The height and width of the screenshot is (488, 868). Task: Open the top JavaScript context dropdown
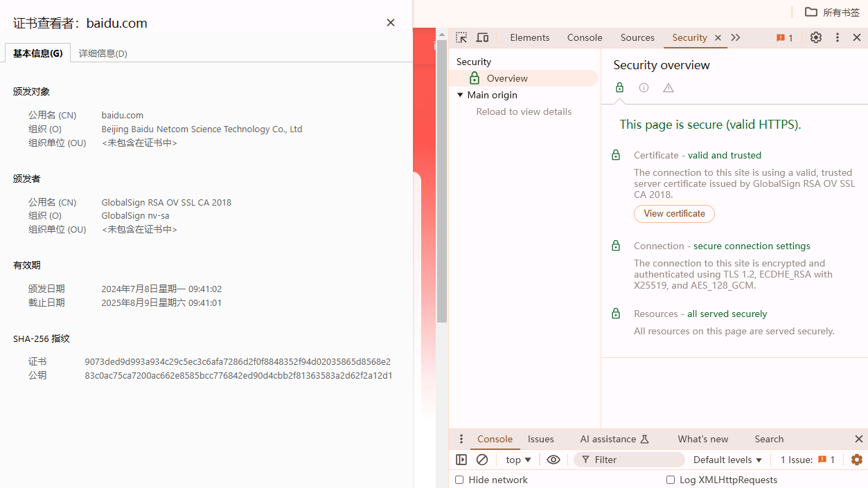pyautogui.click(x=518, y=460)
